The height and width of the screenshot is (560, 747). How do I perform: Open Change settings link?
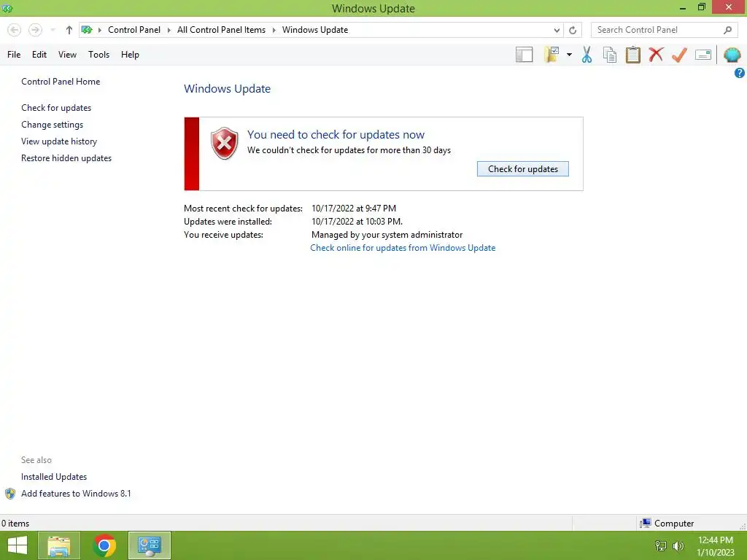(x=52, y=125)
